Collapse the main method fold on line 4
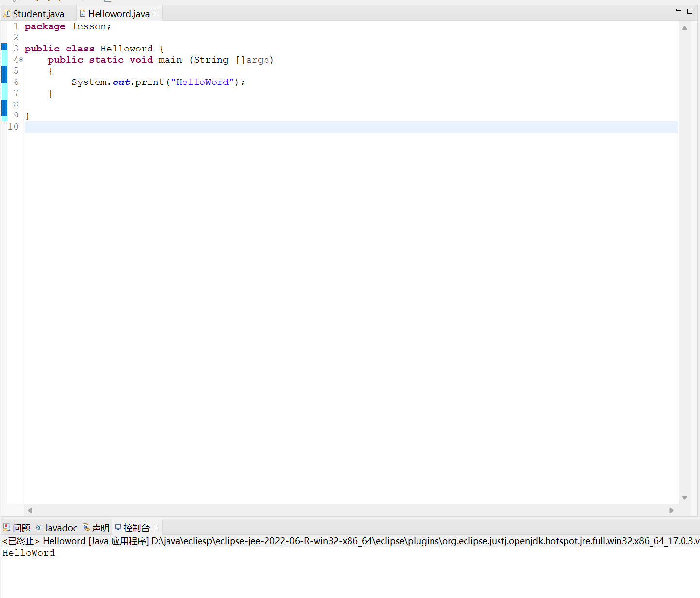 [21, 60]
